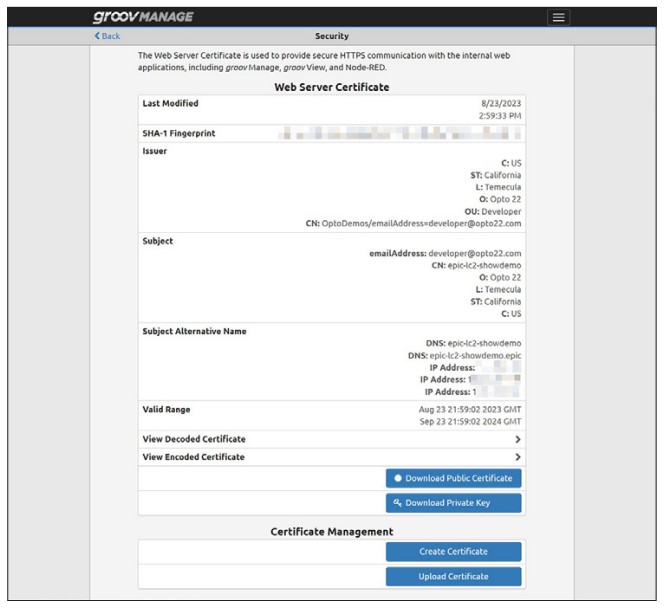Go back using the Back link

pos(107,36)
